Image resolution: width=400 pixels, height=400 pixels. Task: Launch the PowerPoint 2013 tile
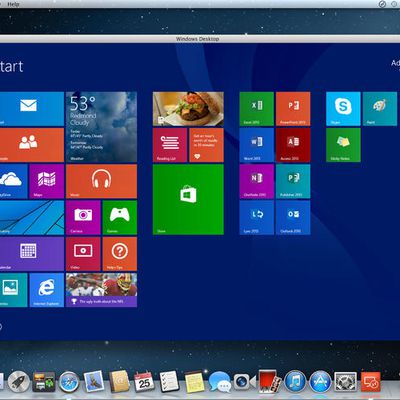[x=293, y=109]
